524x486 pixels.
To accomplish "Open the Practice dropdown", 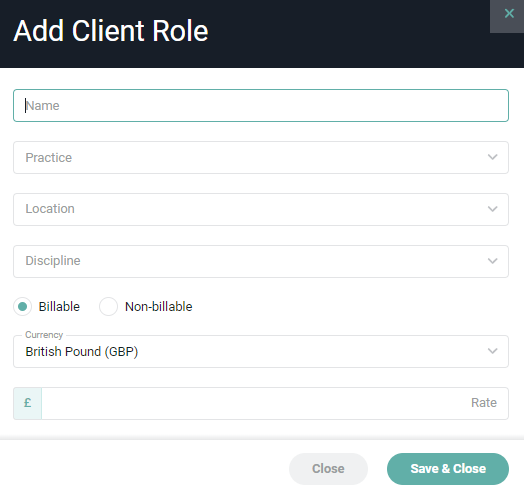I will 261,157.
